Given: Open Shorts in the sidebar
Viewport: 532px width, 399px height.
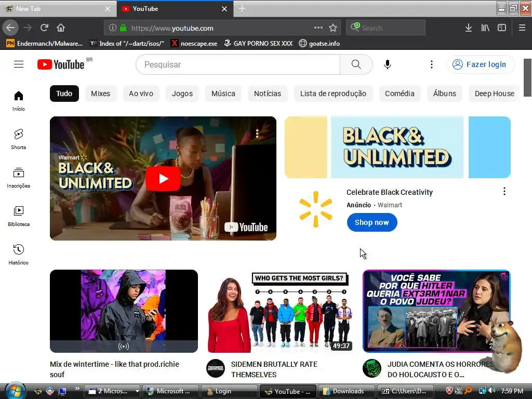Looking at the screenshot, I should 19,139.
